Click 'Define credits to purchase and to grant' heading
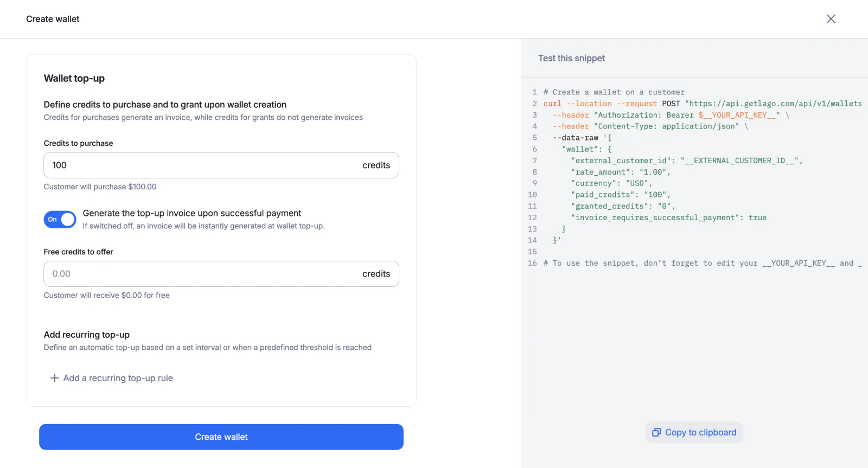Screen dimensions: 868x468 click(165, 105)
